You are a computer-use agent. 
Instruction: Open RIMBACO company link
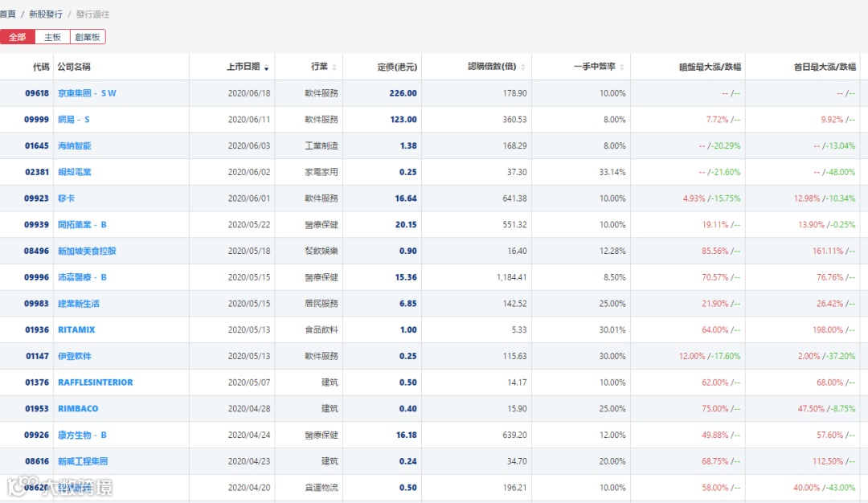point(78,408)
